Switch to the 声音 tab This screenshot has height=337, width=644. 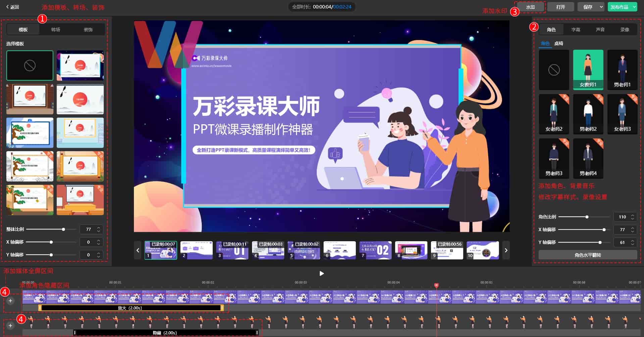pos(600,30)
